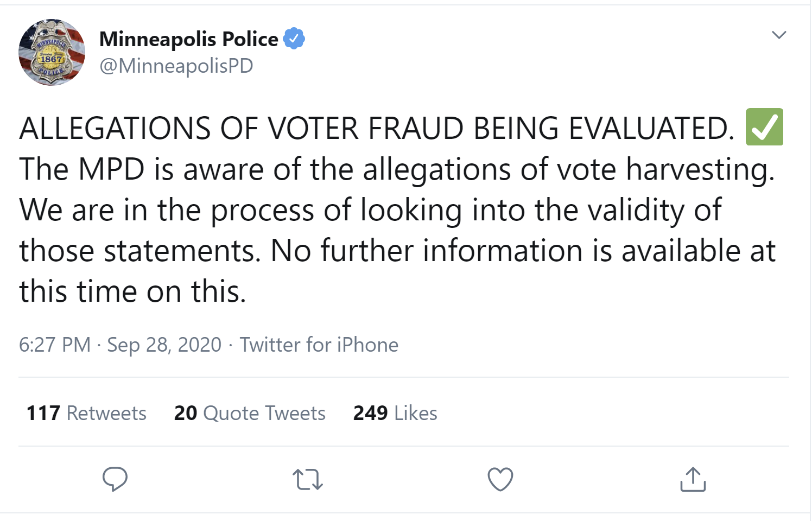Screen dimensions: 812x521
Task: Click the green check mark emoji
Action: click(764, 127)
